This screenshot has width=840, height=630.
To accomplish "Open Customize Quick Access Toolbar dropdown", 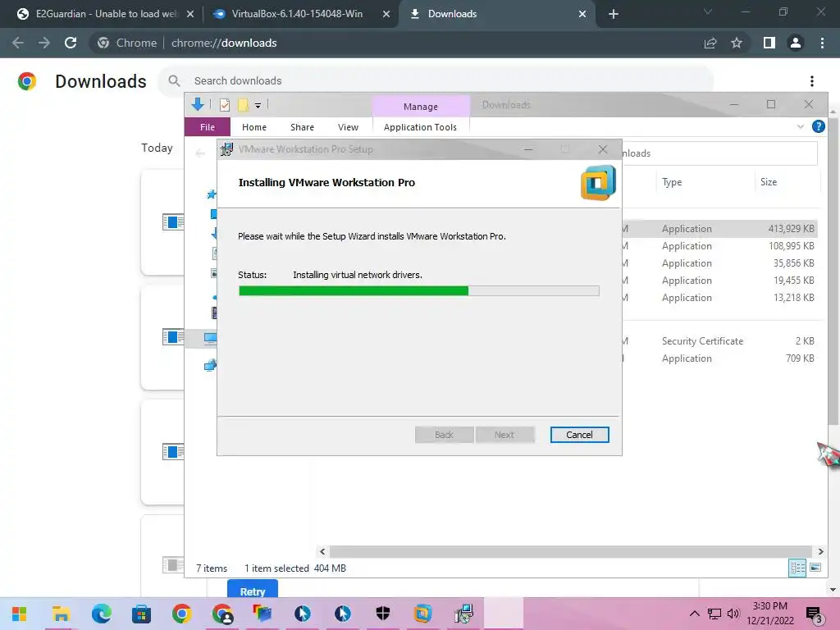I will coord(258,106).
